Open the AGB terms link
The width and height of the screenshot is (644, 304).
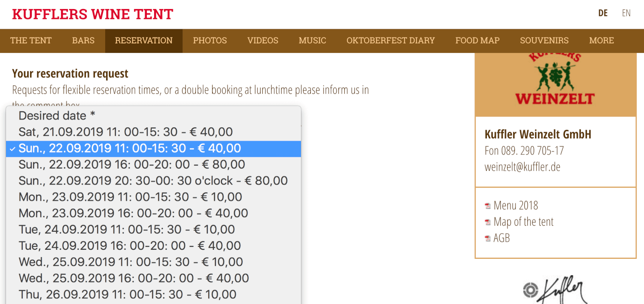click(502, 238)
